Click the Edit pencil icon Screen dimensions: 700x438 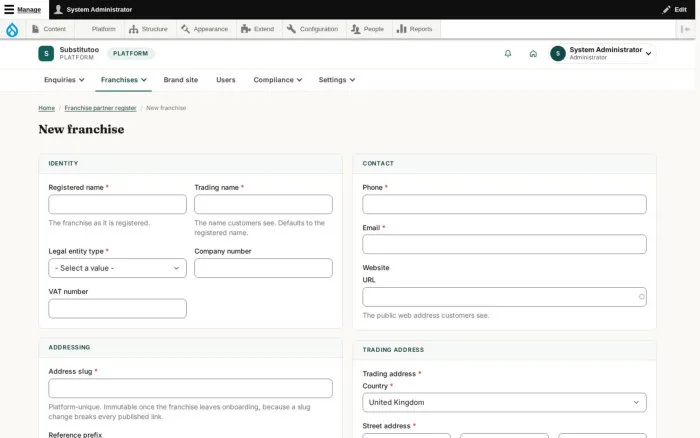(x=666, y=9)
